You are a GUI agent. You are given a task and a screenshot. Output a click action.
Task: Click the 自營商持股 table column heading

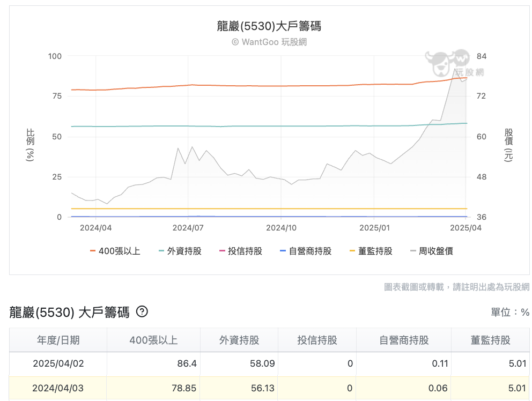point(404,340)
